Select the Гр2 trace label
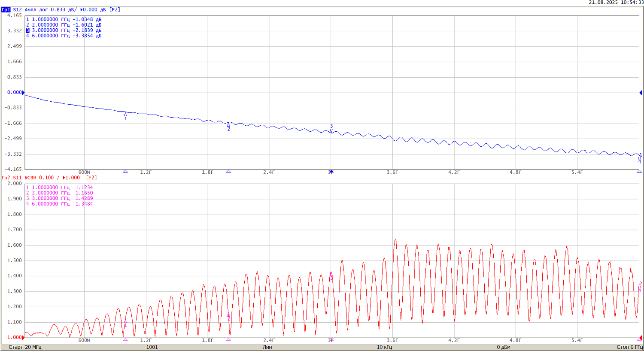The image size is (644, 351). tap(6, 178)
